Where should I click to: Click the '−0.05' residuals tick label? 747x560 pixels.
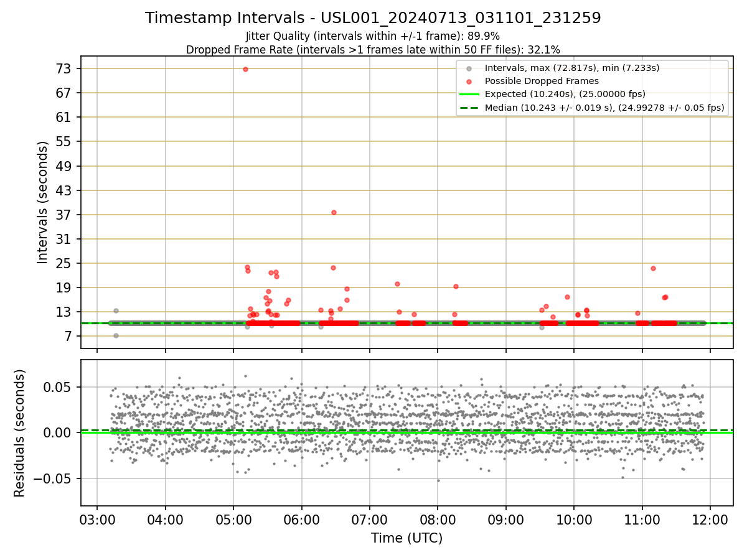point(54,478)
